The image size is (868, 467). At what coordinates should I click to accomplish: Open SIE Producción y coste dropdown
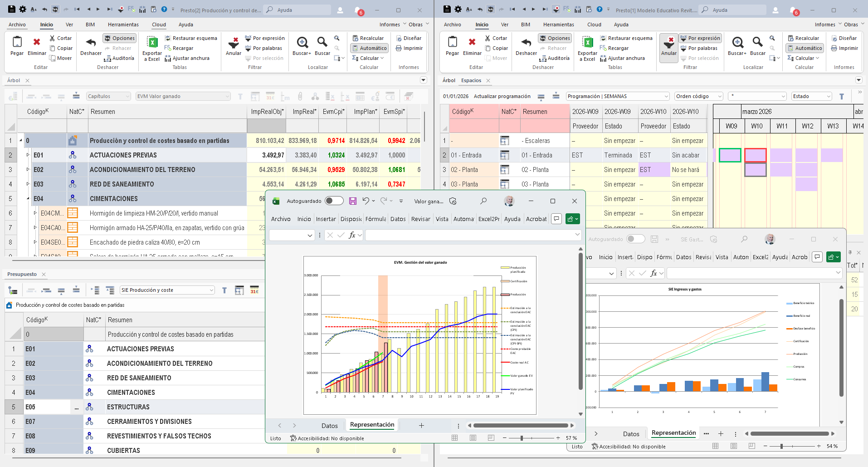point(167,290)
